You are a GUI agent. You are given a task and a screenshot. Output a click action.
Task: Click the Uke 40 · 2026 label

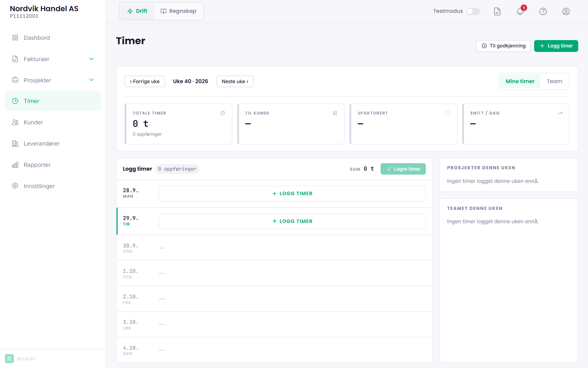click(x=191, y=81)
